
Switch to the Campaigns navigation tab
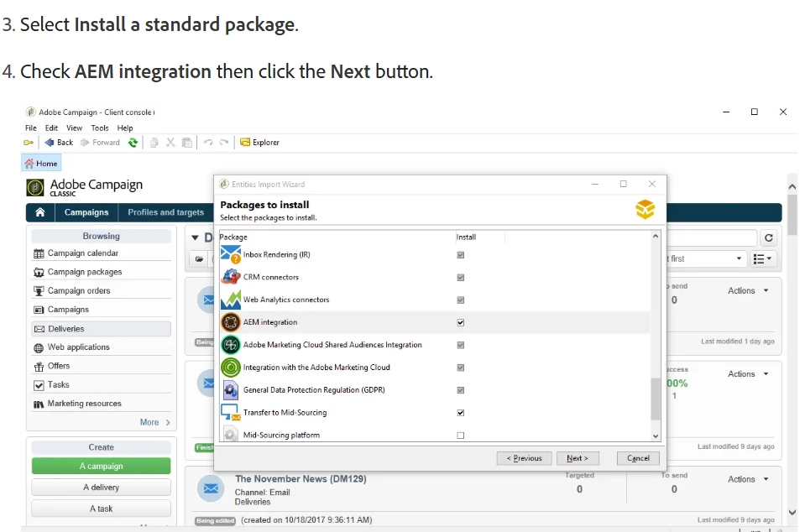pos(86,212)
